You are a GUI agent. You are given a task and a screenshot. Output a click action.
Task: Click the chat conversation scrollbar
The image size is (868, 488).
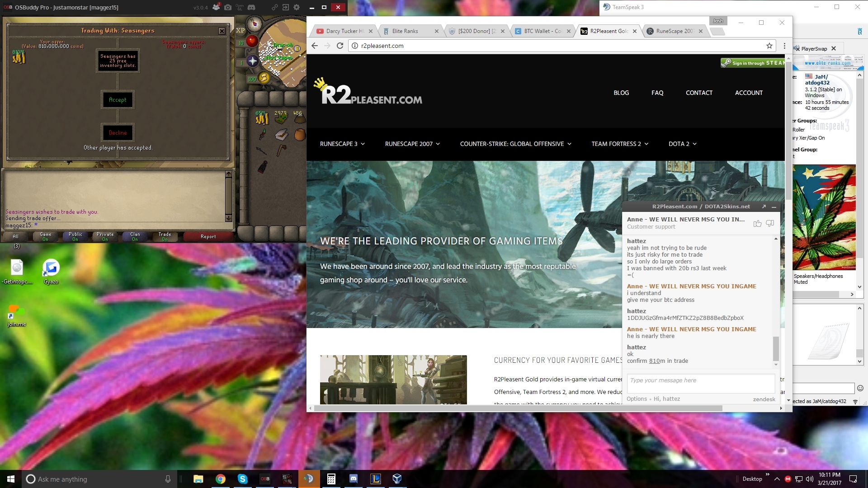click(x=776, y=348)
